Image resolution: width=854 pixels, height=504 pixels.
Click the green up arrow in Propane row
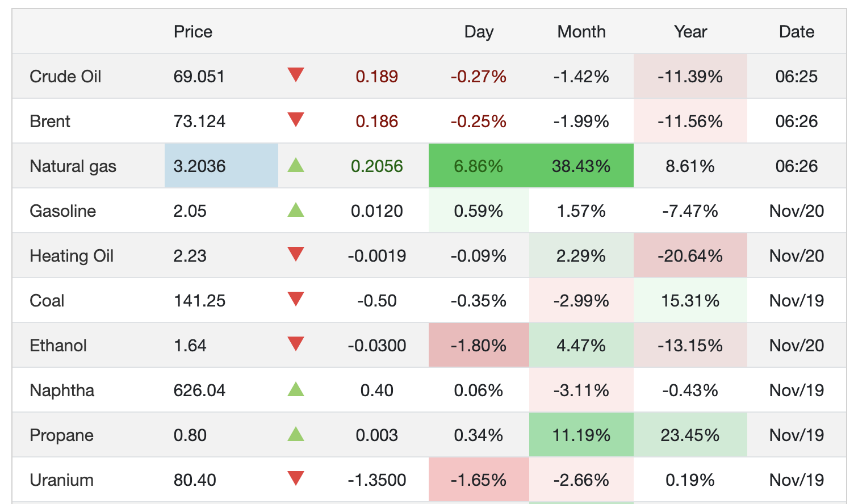point(296,434)
